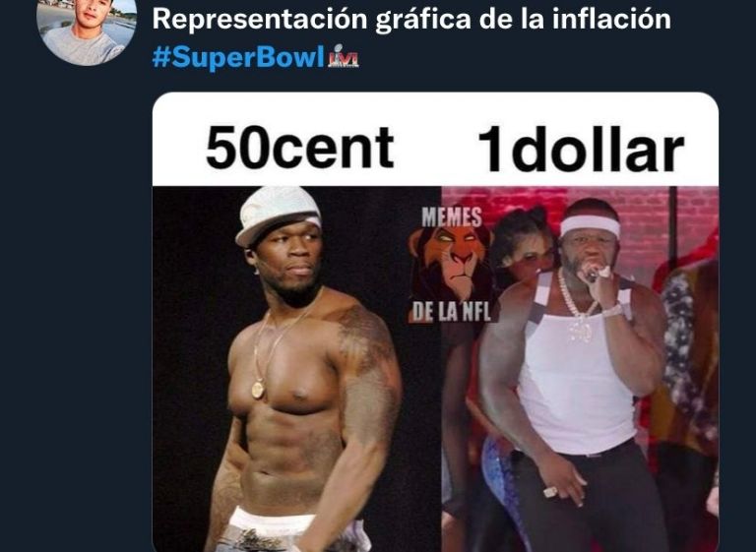Follow the #SuperBowl hashtag link
The image size is (756, 552).
point(238,58)
